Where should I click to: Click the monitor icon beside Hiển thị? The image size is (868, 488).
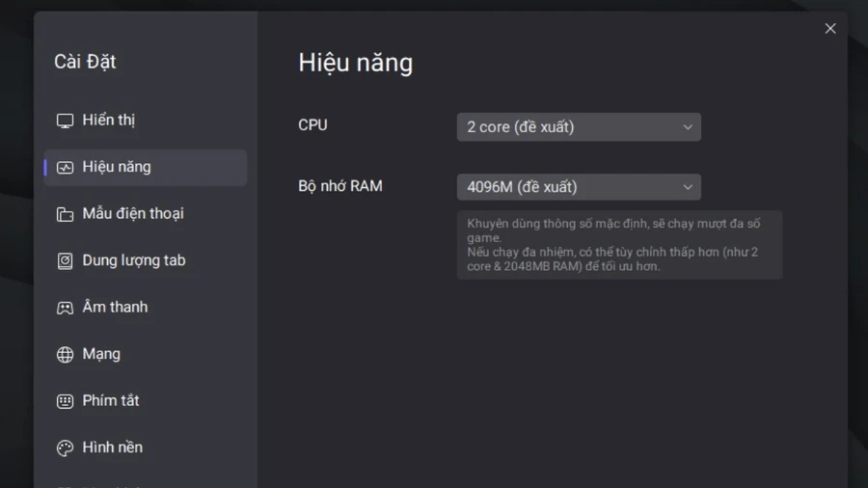click(x=65, y=121)
